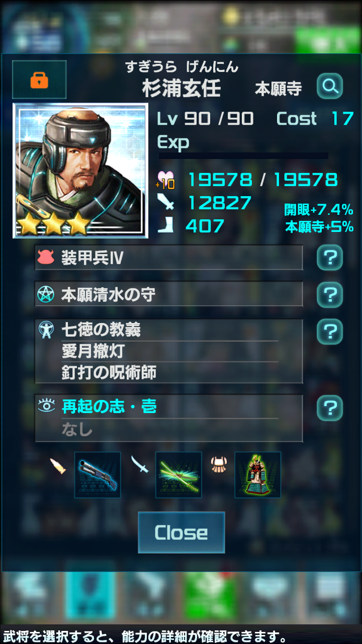The height and width of the screenshot is (644, 362).
Task: Open help for 装甲兵IV
Action: (330, 258)
